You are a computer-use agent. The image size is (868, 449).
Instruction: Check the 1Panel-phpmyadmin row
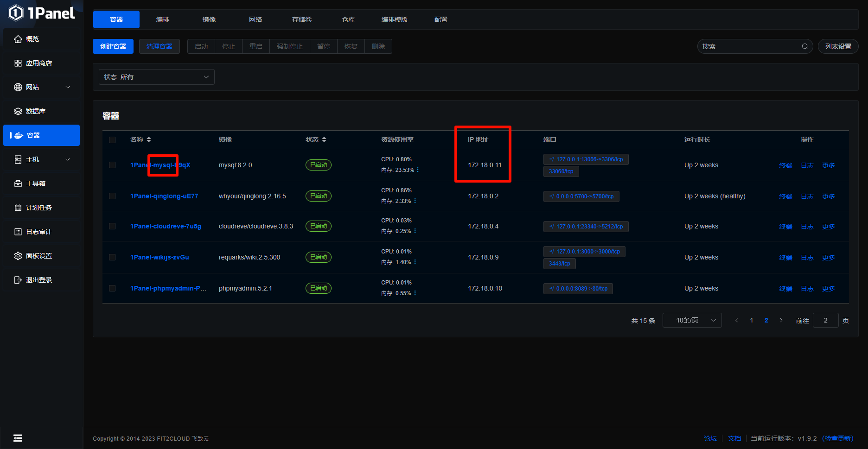pyautogui.click(x=112, y=288)
